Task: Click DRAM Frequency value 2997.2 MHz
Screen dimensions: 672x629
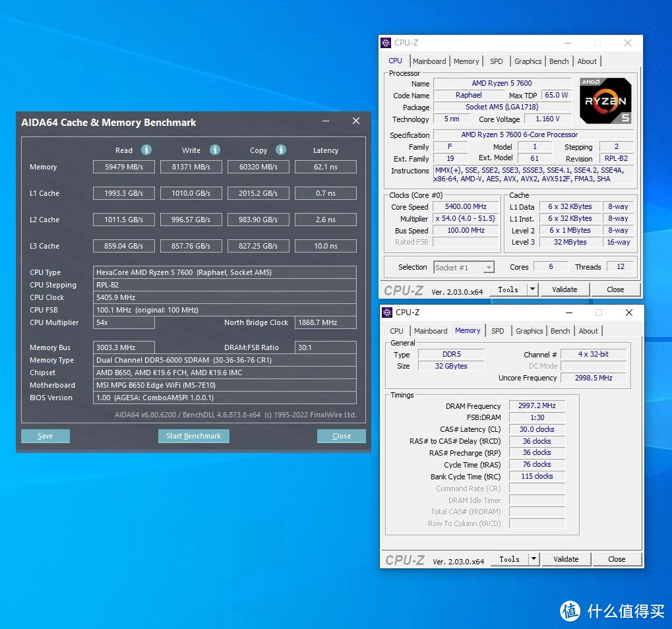Action: (x=537, y=405)
